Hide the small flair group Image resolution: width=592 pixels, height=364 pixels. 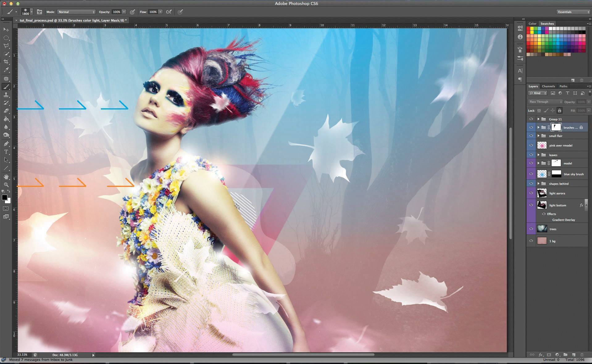531,136
